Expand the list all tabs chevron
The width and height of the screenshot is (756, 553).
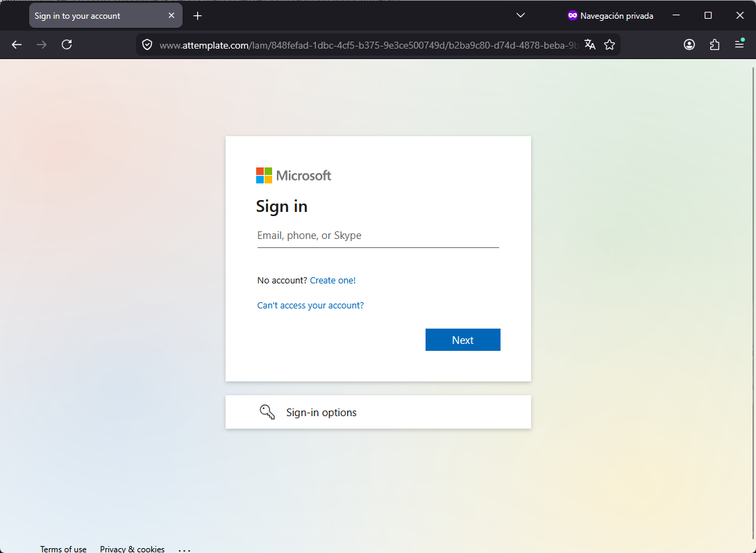(520, 15)
